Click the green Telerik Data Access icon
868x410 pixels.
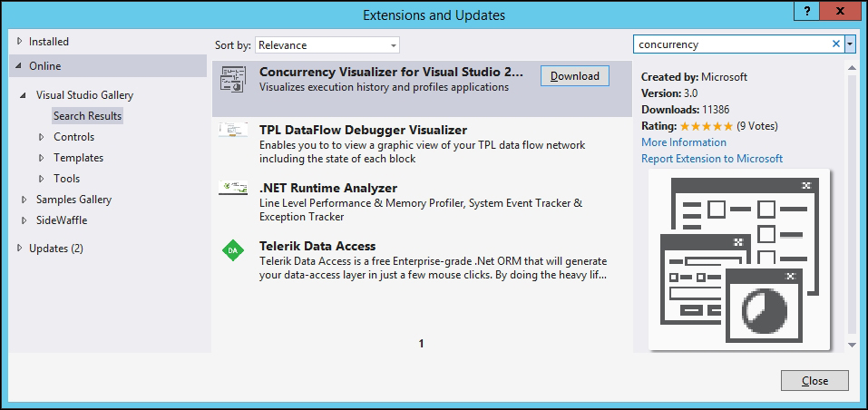point(233,249)
